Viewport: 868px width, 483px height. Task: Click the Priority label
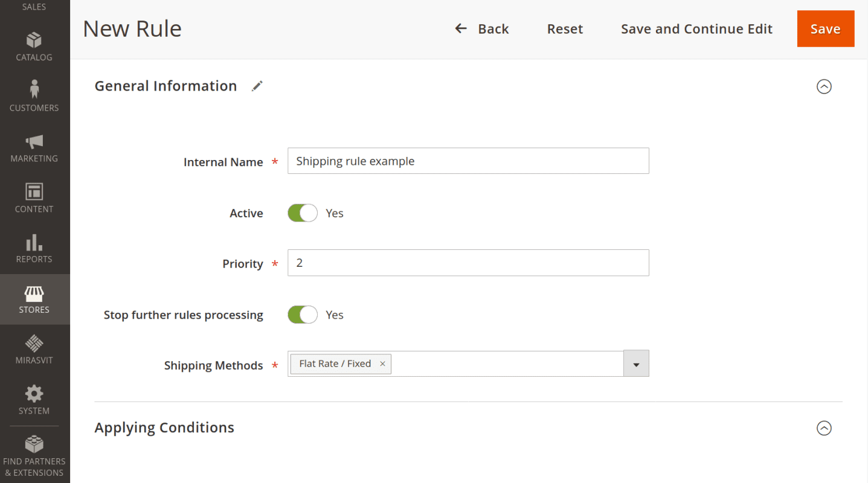click(x=243, y=264)
